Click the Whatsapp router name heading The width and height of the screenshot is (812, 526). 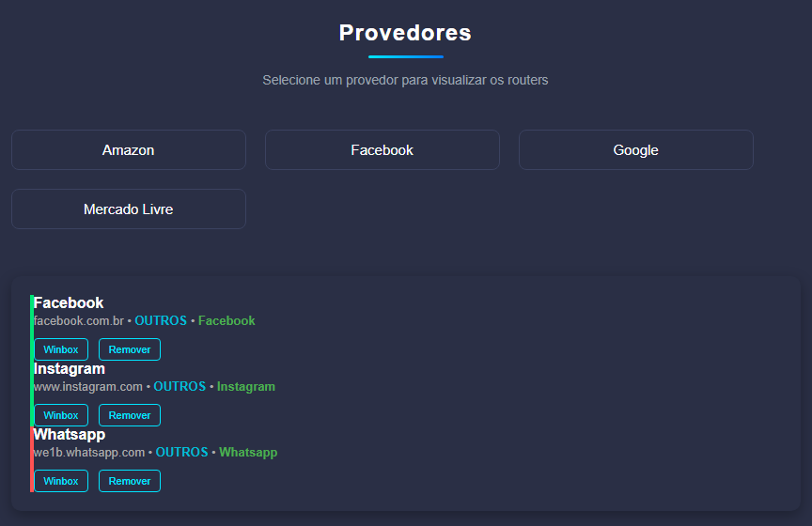(x=70, y=434)
